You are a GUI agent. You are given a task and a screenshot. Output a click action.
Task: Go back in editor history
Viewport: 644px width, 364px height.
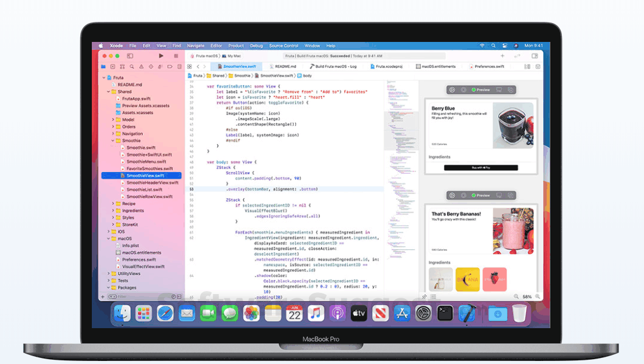tap(198, 66)
